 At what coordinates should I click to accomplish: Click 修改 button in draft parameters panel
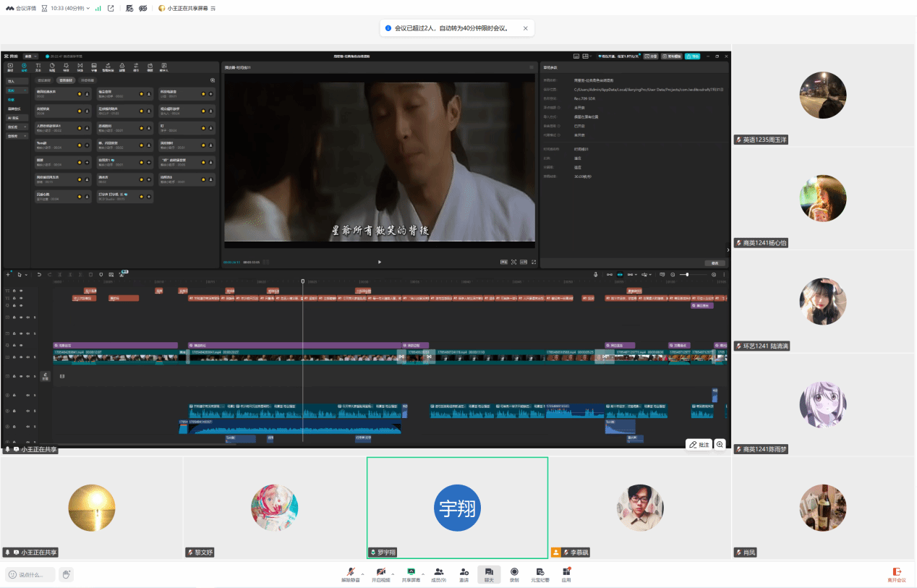(715, 263)
